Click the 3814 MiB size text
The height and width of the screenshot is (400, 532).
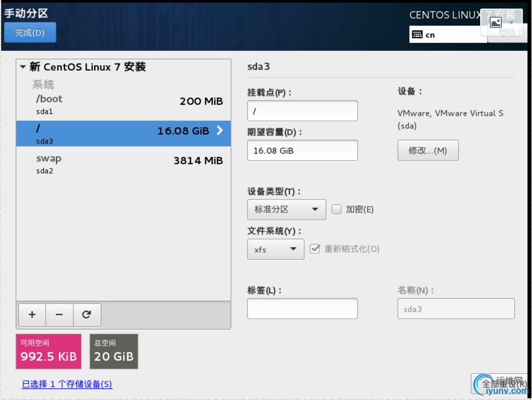[198, 160]
